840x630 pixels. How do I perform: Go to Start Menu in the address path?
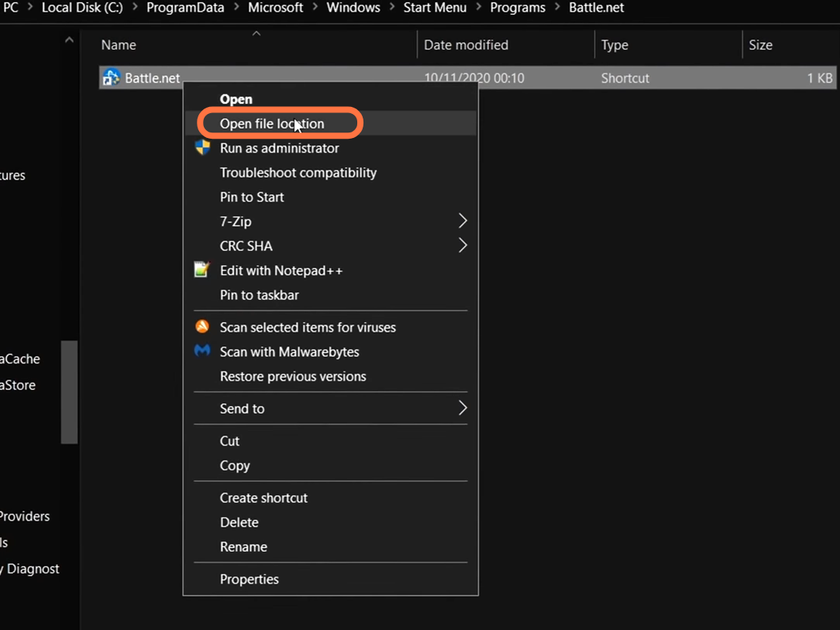click(x=435, y=8)
